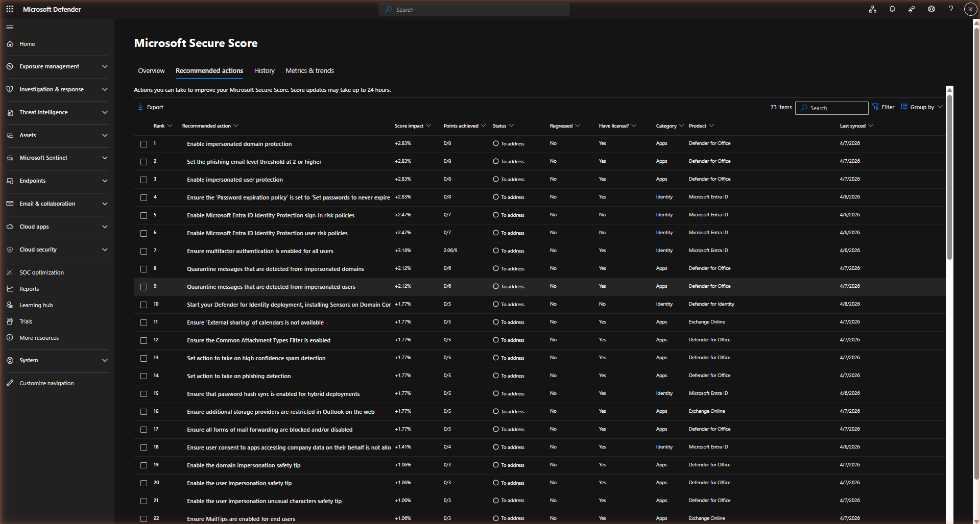Click the community people icon in top bar

tap(912, 9)
